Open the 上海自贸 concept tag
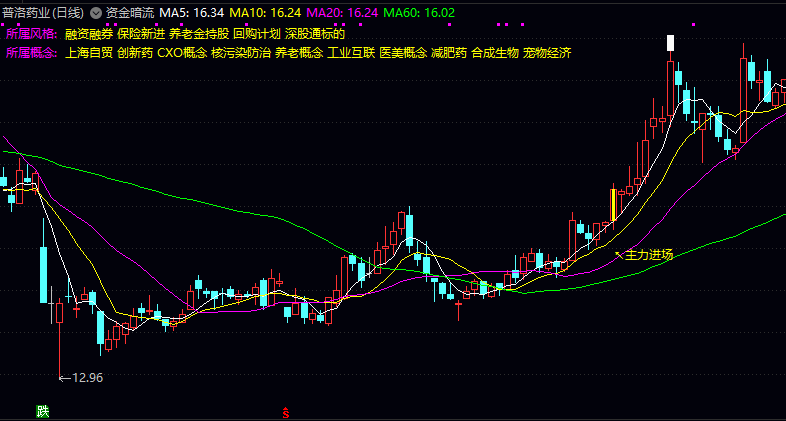The width and height of the screenshot is (786, 421). (x=89, y=53)
